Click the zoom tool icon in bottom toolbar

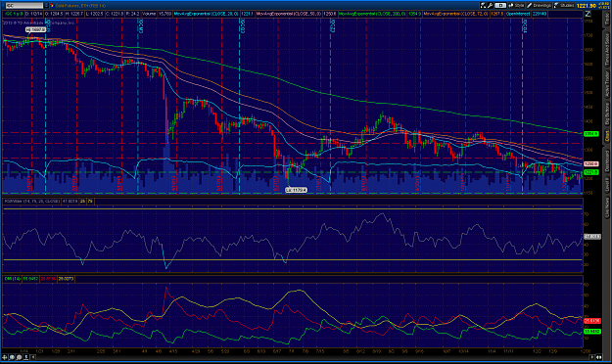click(x=12, y=357)
